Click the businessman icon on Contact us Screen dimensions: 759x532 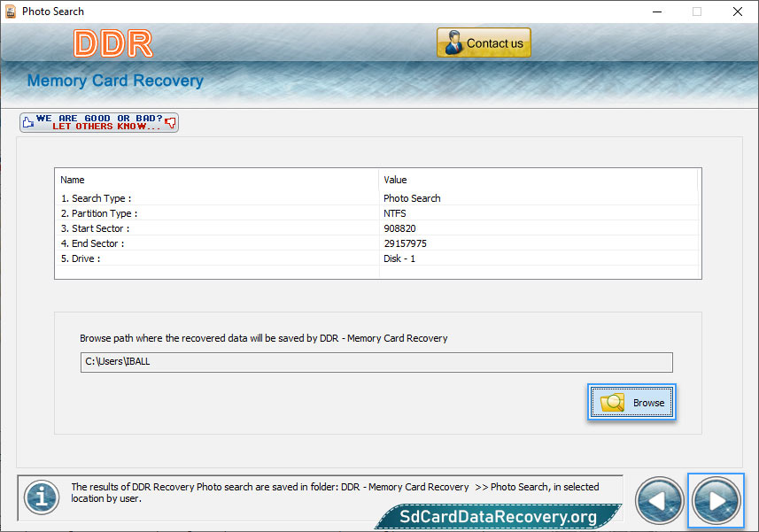coord(453,42)
